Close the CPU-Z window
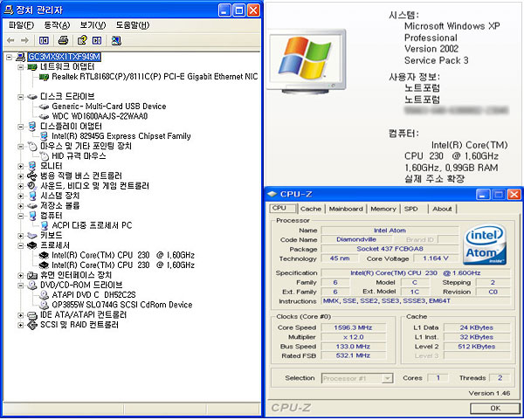This screenshot has width=524, height=420. tap(514, 195)
